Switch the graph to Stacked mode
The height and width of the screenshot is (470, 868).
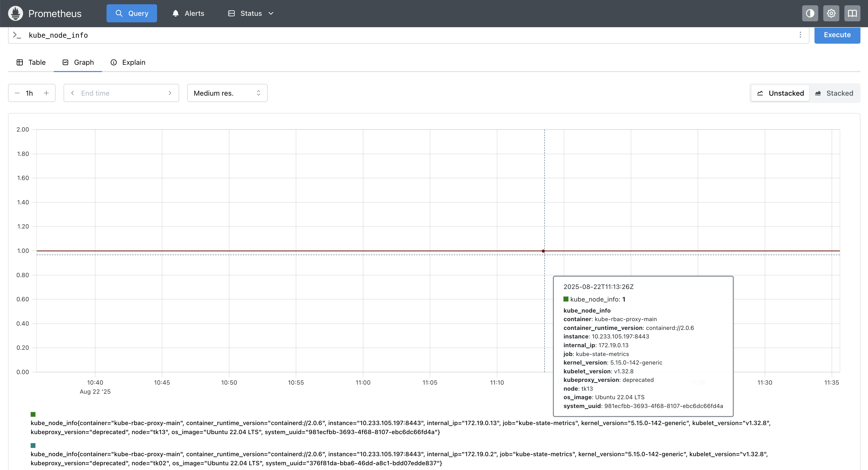(834, 93)
